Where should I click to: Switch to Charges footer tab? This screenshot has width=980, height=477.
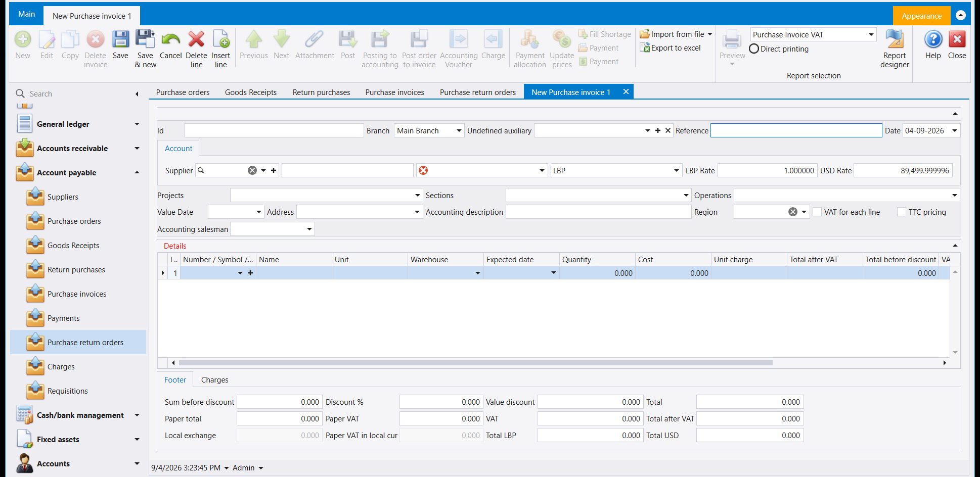[x=214, y=379]
